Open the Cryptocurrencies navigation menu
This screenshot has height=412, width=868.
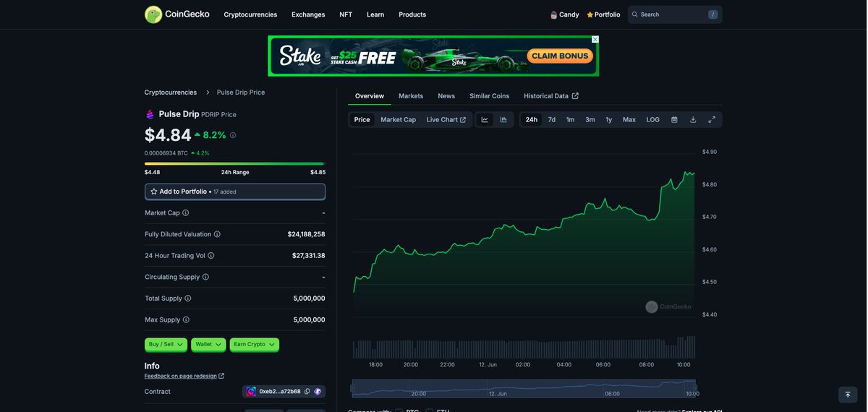point(250,14)
